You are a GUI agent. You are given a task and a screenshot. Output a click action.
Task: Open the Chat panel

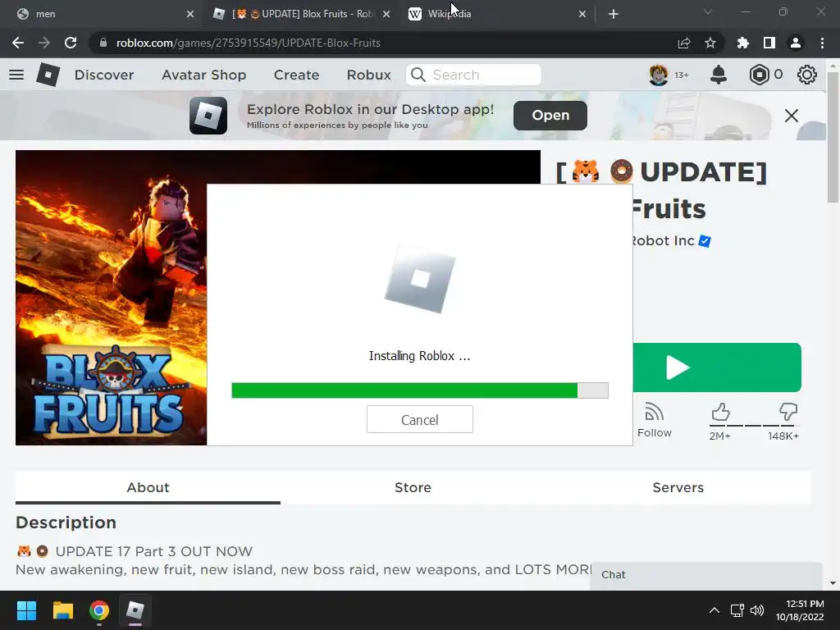pyautogui.click(x=706, y=575)
